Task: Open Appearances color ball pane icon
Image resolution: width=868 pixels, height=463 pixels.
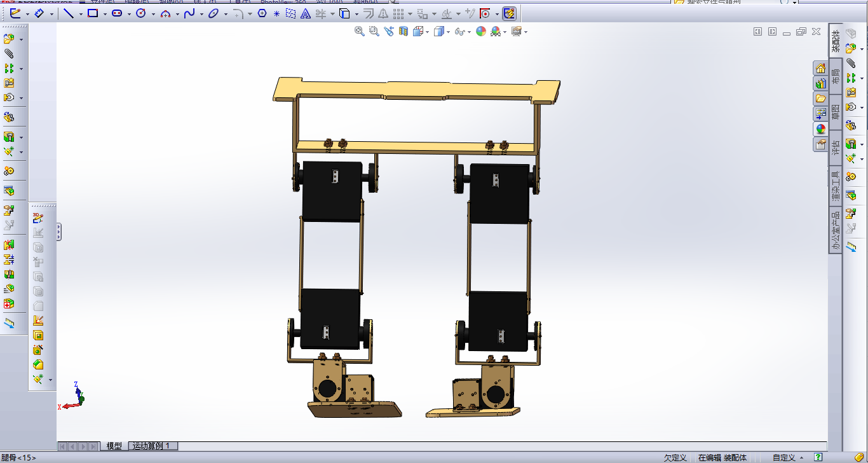Action: [820, 128]
